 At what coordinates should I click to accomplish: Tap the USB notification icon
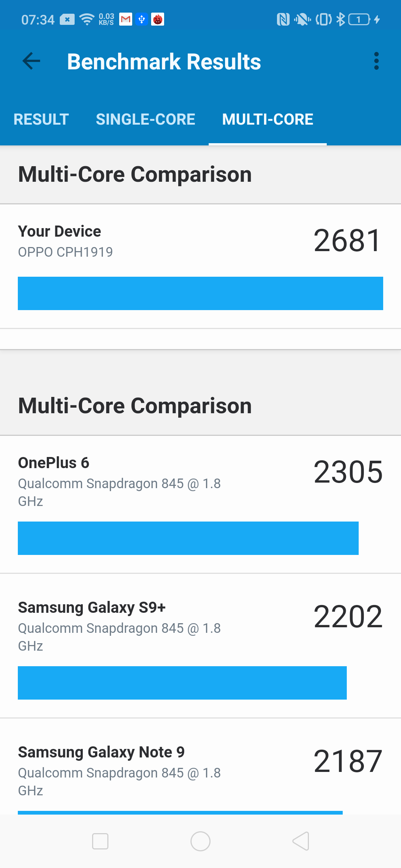[x=141, y=19]
